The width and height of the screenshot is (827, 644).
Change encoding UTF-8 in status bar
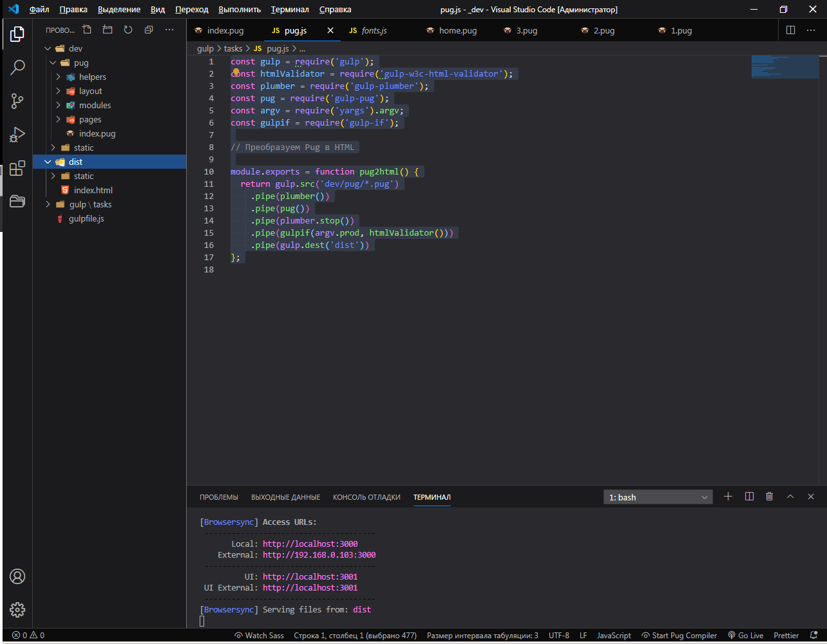pos(559,636)
